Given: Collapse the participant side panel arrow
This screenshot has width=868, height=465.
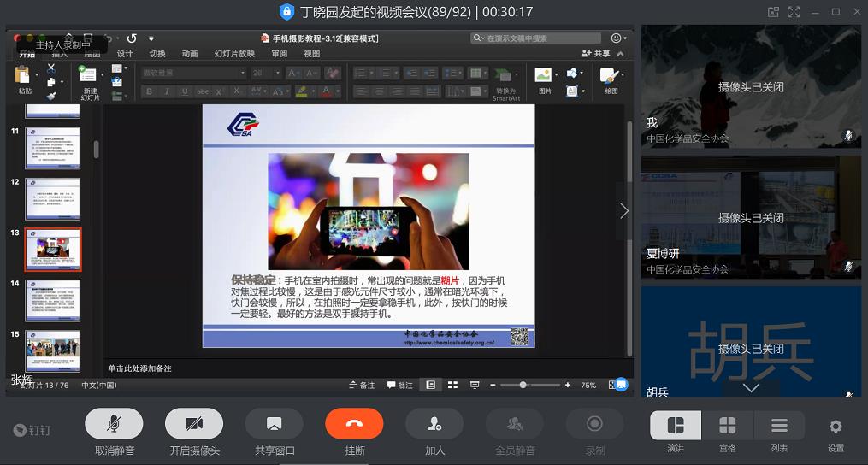Looking at the screenshot, I should pos(624,210).
